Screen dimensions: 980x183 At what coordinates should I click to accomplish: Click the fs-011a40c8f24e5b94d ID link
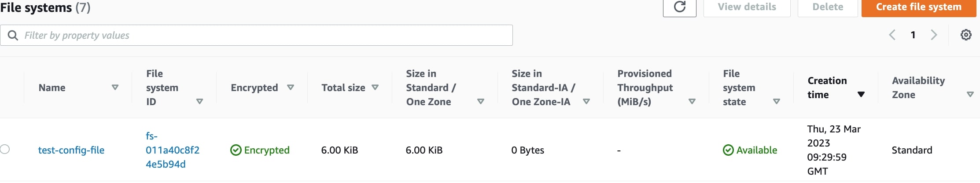click(172, 150)
